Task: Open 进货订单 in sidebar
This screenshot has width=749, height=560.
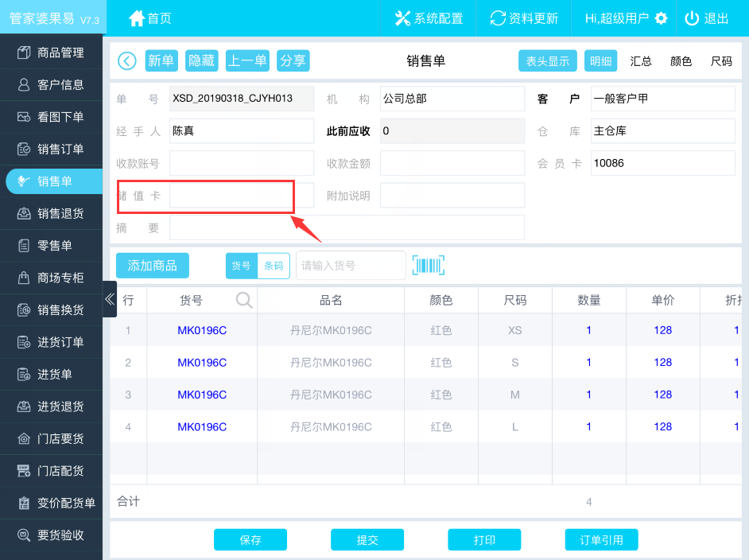Action: [52, 342]
